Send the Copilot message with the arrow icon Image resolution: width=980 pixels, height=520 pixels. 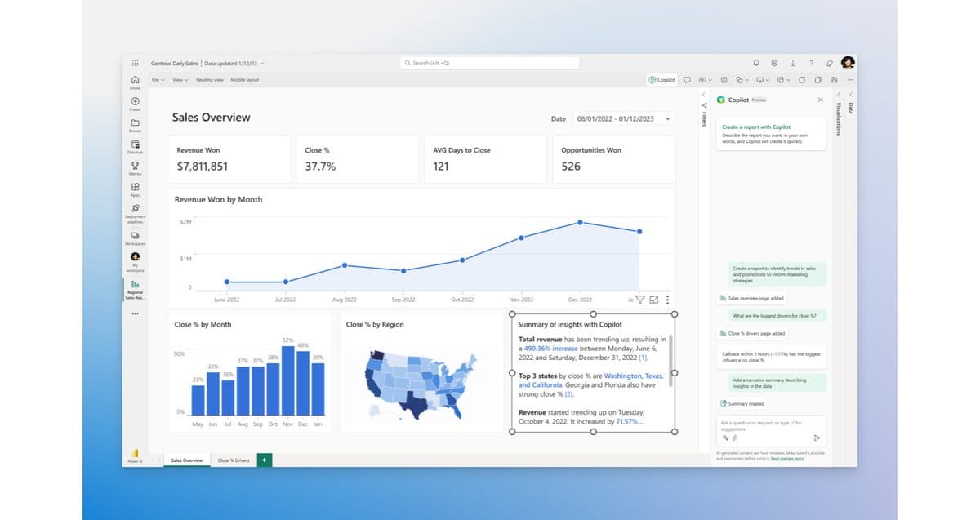817,438
